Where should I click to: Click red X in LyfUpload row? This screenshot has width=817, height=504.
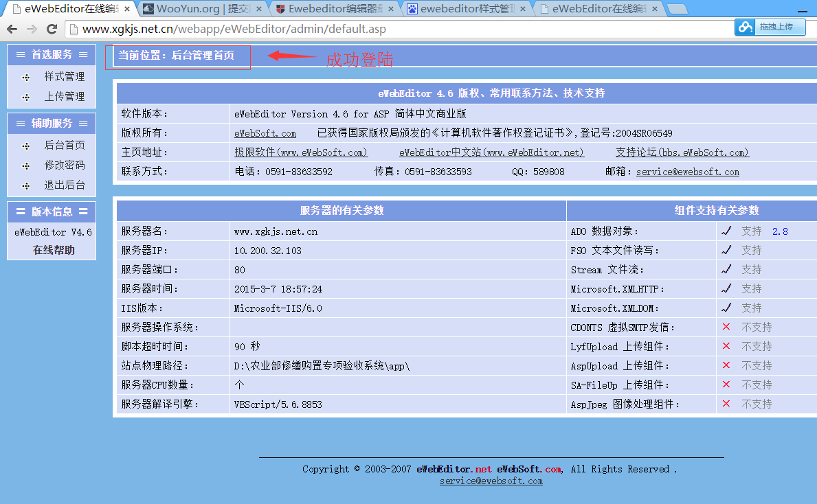pos(726,346)
